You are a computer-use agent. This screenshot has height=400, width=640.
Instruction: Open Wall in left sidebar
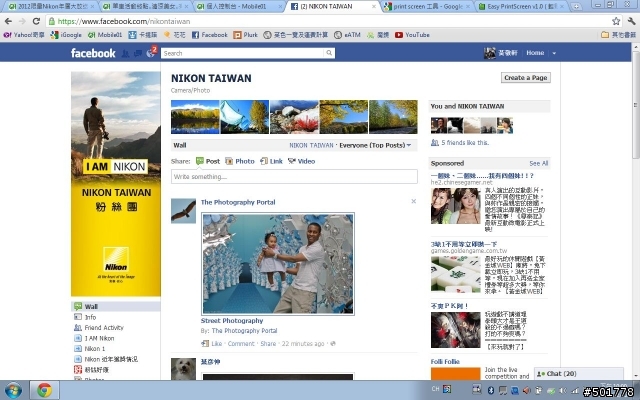pyautogui.click(x=116, y=307)
